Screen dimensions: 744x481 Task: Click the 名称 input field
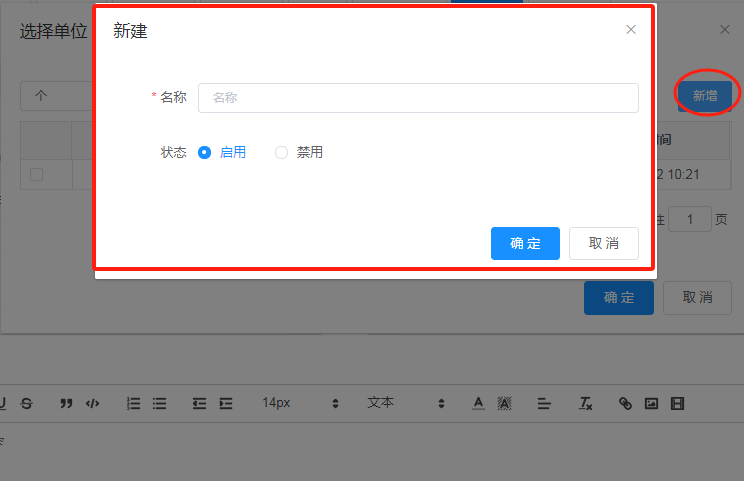(418, 98)
